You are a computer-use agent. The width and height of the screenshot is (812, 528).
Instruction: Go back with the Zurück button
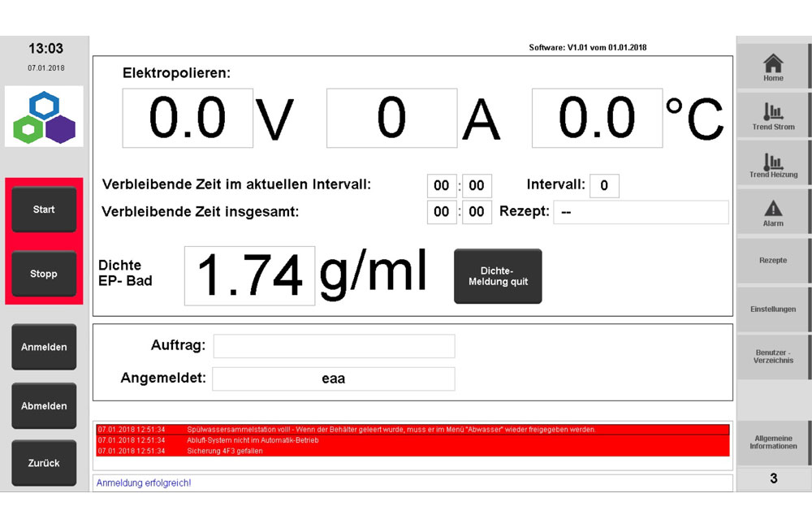(x=44, y=463)
